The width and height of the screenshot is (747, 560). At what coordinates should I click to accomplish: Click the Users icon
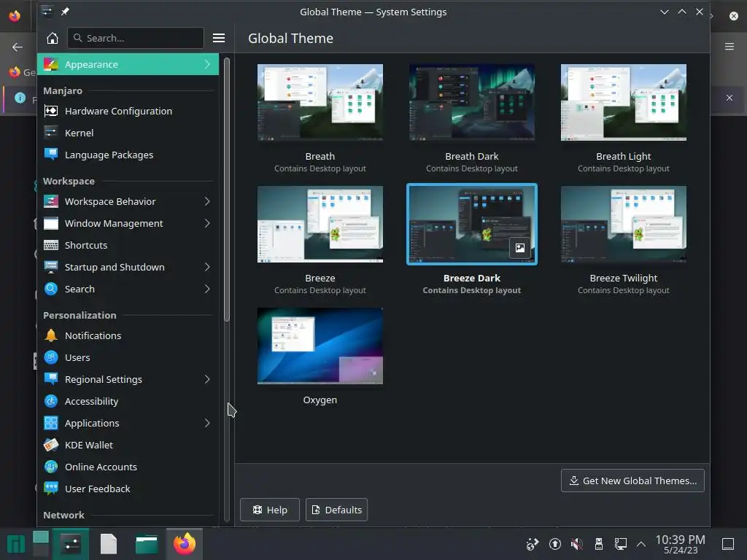pos(51,357)
